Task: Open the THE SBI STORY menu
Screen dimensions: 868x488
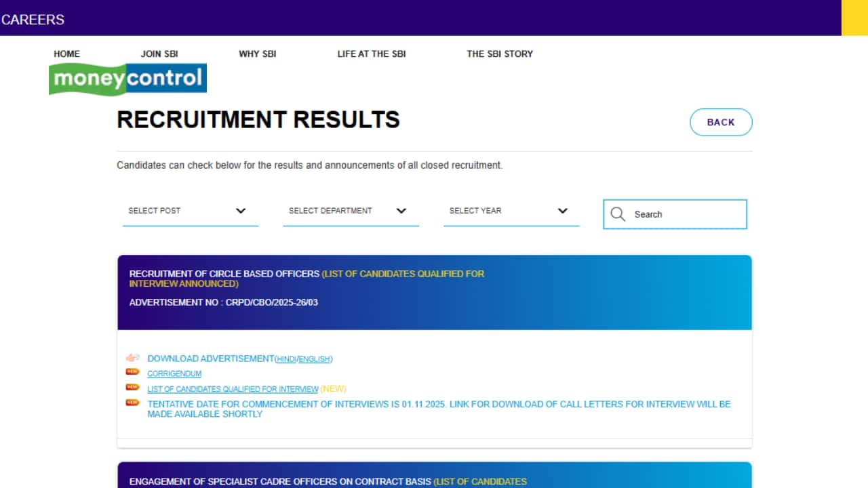Action: click(500, 54)
